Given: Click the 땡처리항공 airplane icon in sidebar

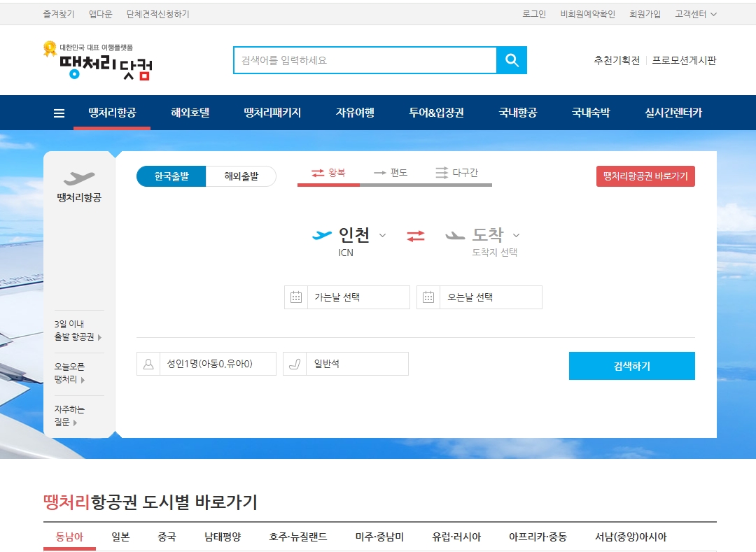Looking at the screenshot, I should 79,178.
